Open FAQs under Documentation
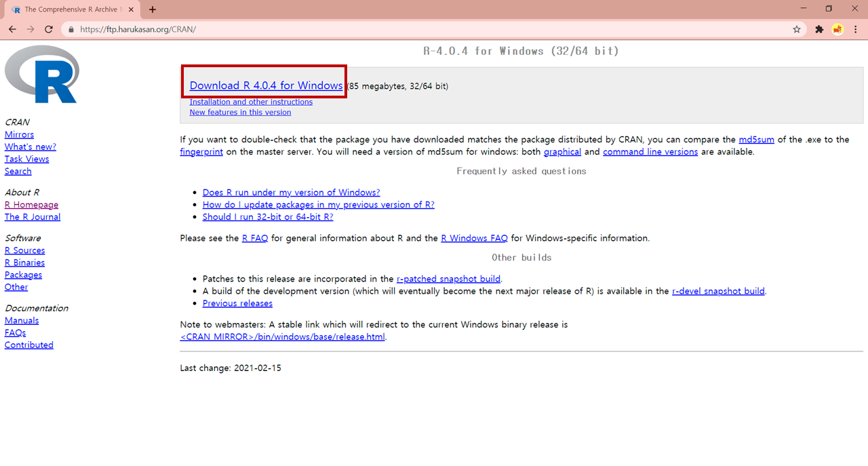Screen dimensions: 868x466 coord(15,333)
